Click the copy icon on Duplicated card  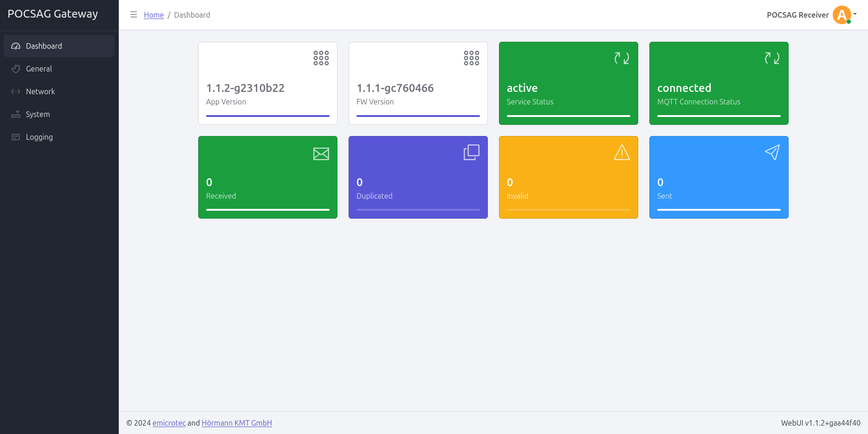471,152
